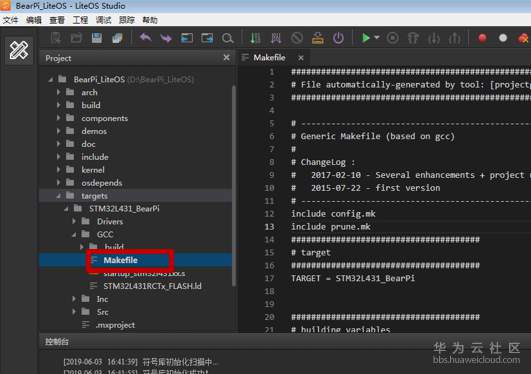Collapse the BearPi_LiteOS root project arrow
The height and width of the screenshot is (374, 531).
coord(51,80)
